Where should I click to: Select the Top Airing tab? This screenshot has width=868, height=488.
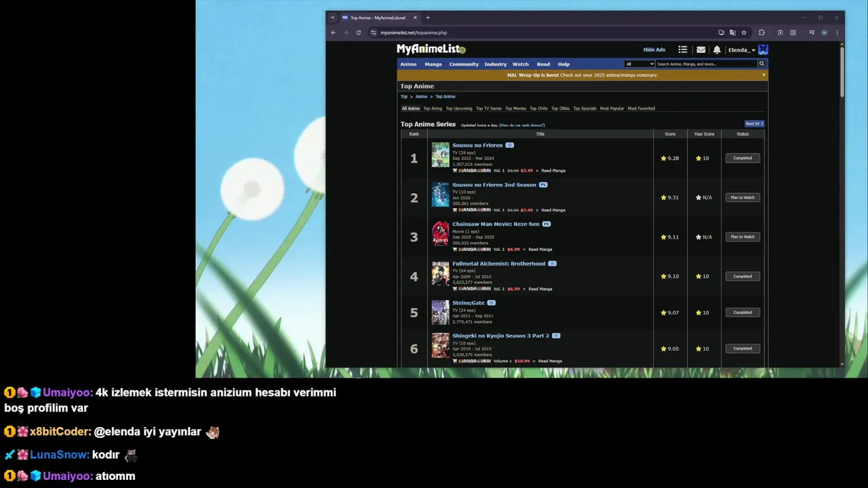click(433, 108)
